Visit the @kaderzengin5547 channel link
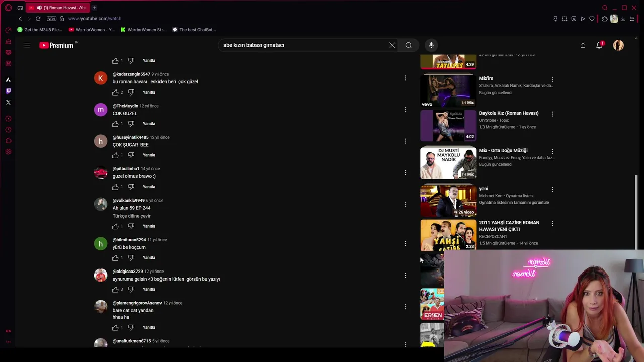Image resolution: width=644 pixels, height=362 pixels. [131, 74]
